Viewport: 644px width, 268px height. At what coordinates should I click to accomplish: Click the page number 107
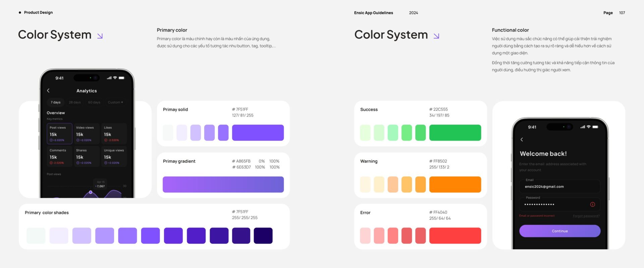click(622, 13)
